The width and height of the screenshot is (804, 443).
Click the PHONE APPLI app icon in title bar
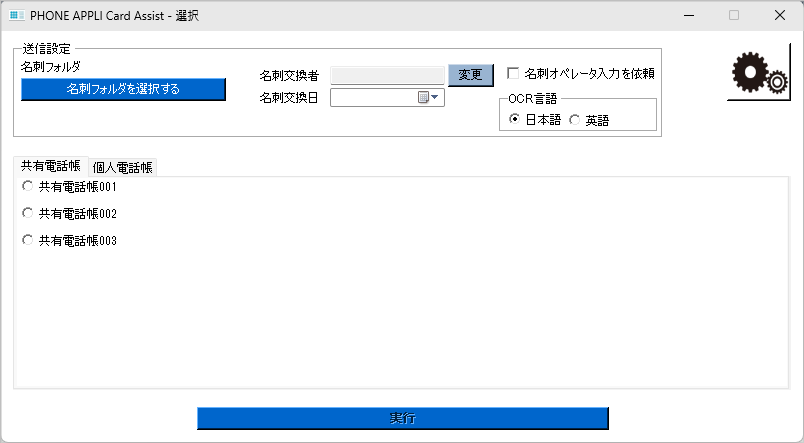click(16, 15)
